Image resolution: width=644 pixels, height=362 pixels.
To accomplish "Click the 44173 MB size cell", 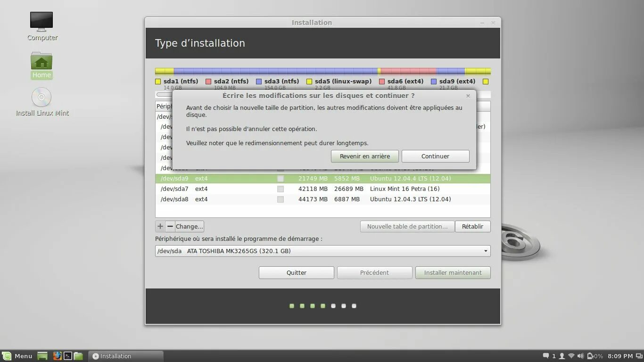I will pos(313,199).
